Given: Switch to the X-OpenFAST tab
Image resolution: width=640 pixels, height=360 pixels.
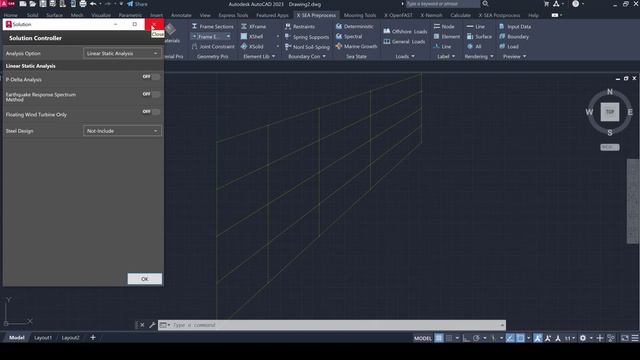Looking at the screenshot, I should [x=398, y=16].
